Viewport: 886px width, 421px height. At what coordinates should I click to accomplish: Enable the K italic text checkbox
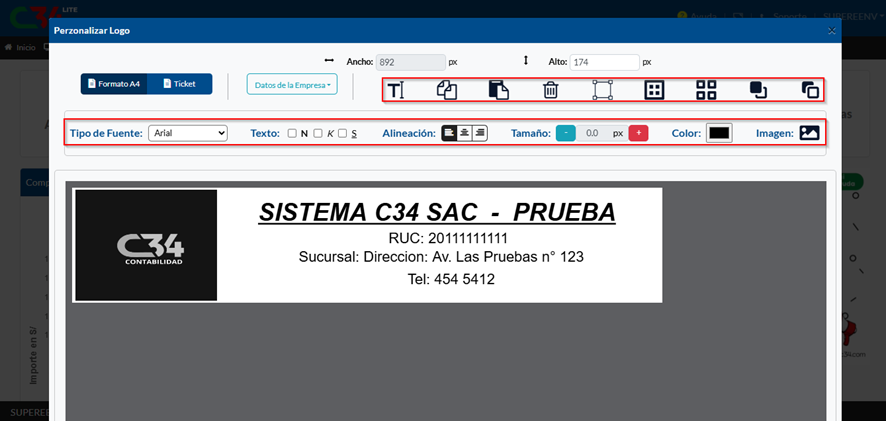(x=317, y=133)
